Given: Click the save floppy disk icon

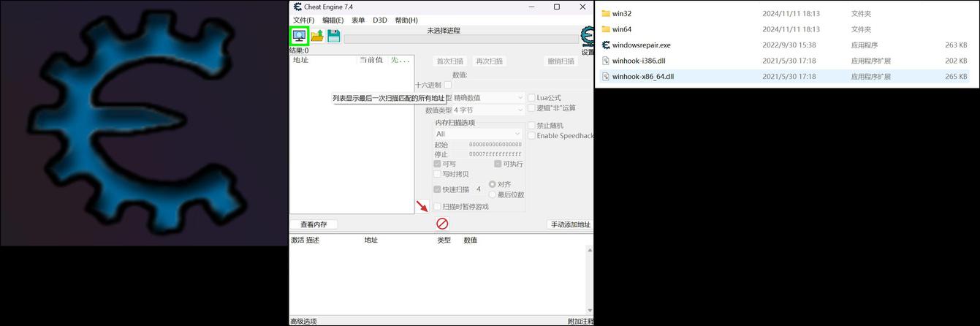Looking at the screenshot, I should (x=333, y=36).
